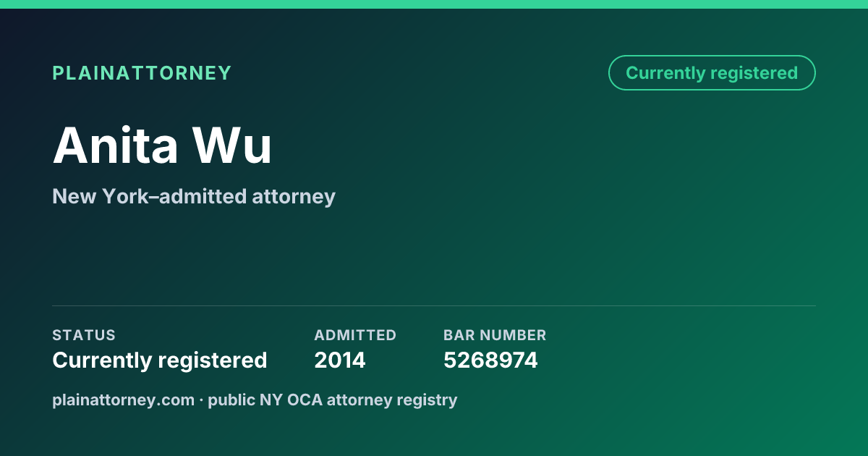Viewport: 868px width, 456px height.
Task: Click the BAR NUMBER field label
Action: click(495, 335)
